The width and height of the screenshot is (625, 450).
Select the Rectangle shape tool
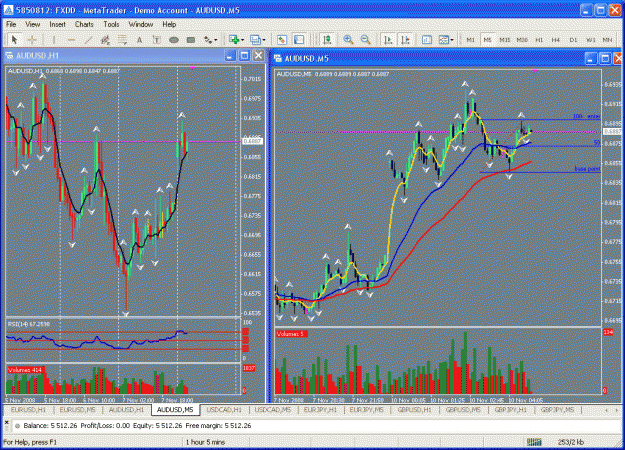(x=191, y=40)
